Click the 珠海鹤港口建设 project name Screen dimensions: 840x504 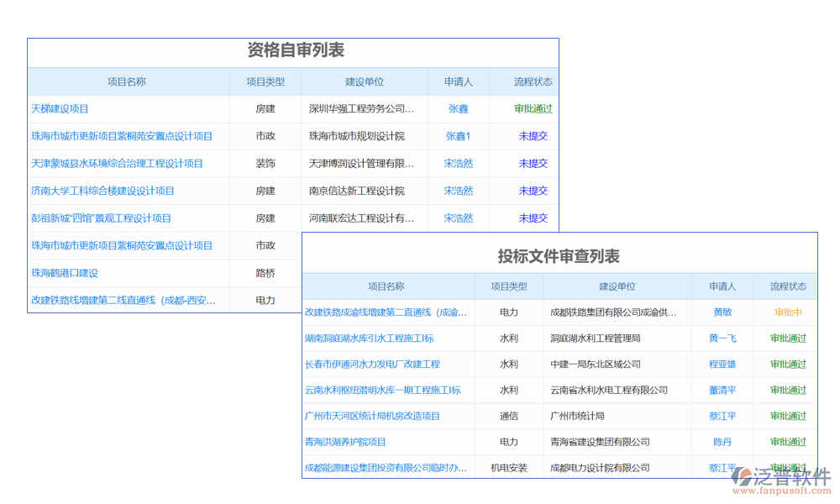(x=65, y=272)
